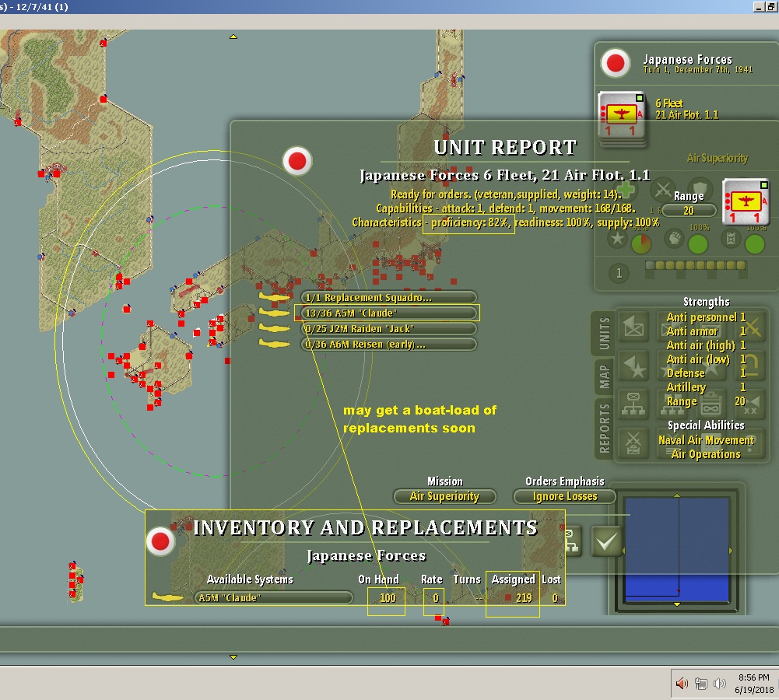
Task: Click the flag-and-star button in grid
Action: pos(633,366)
